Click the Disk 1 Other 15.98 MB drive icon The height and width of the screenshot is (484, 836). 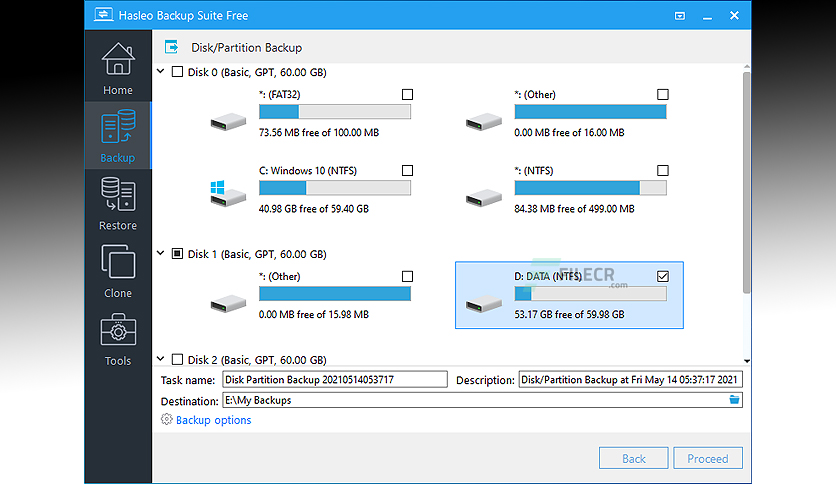(228, 304)
